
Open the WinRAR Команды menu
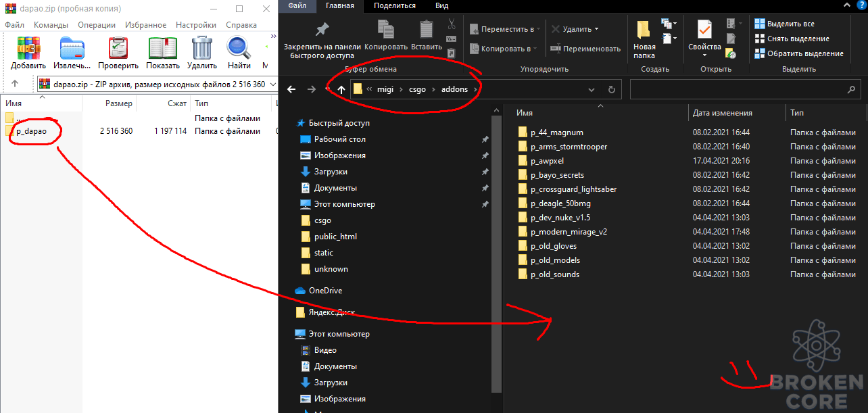click(51, 25)
